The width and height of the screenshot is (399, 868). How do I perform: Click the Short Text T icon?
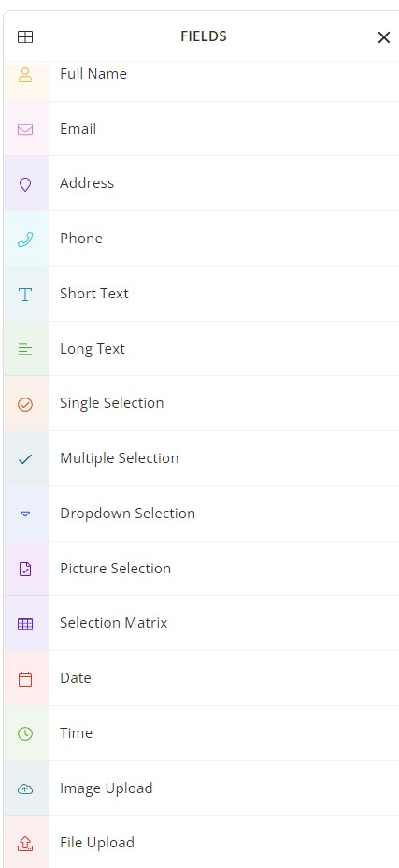pyautogui.click(x=25, y=295)
